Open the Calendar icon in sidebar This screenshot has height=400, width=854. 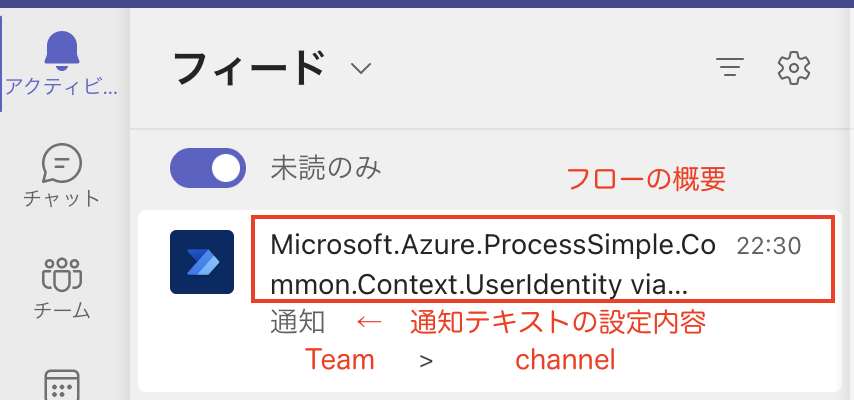(x=62, y=385)
